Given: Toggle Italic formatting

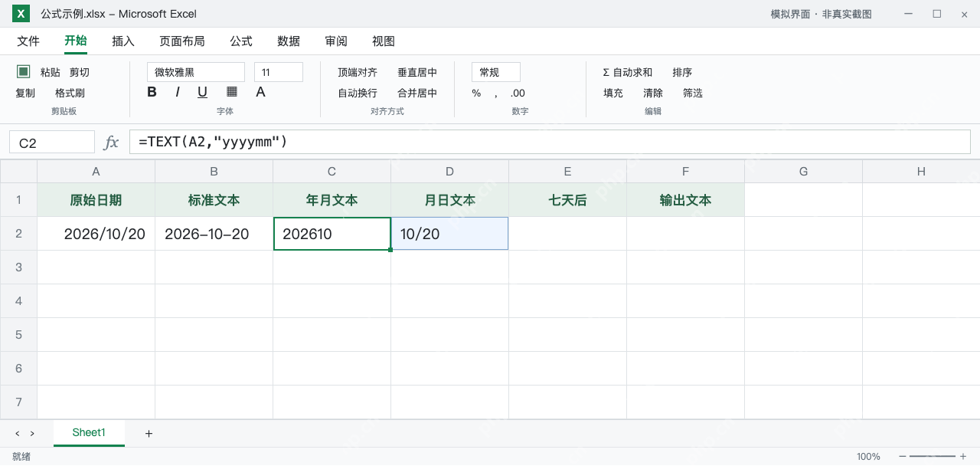Looking at the screenshot, I should coord(177,92).
